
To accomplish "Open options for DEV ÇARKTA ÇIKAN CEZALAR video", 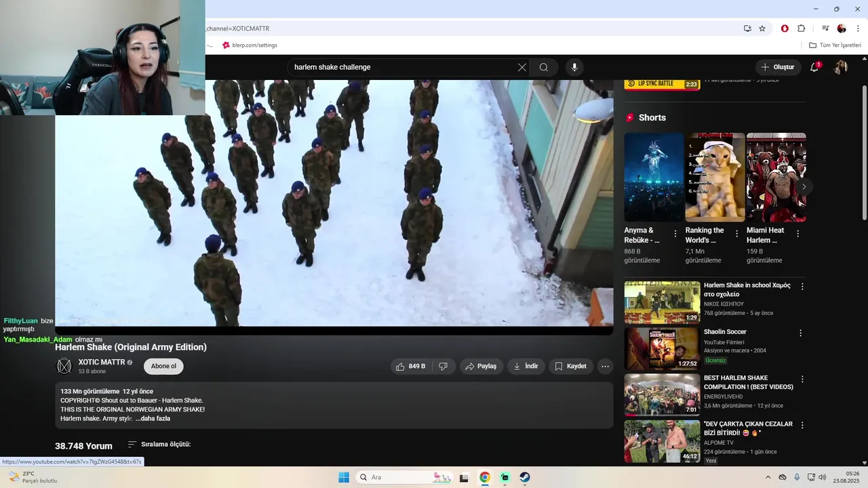I will pos(802,425).
